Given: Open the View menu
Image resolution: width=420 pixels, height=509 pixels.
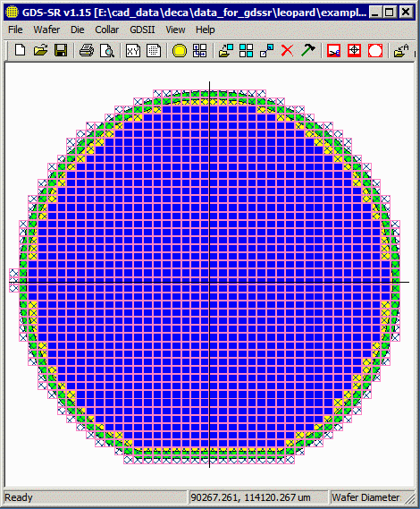Looking at the screenshot, I should (x=175, y=30).
